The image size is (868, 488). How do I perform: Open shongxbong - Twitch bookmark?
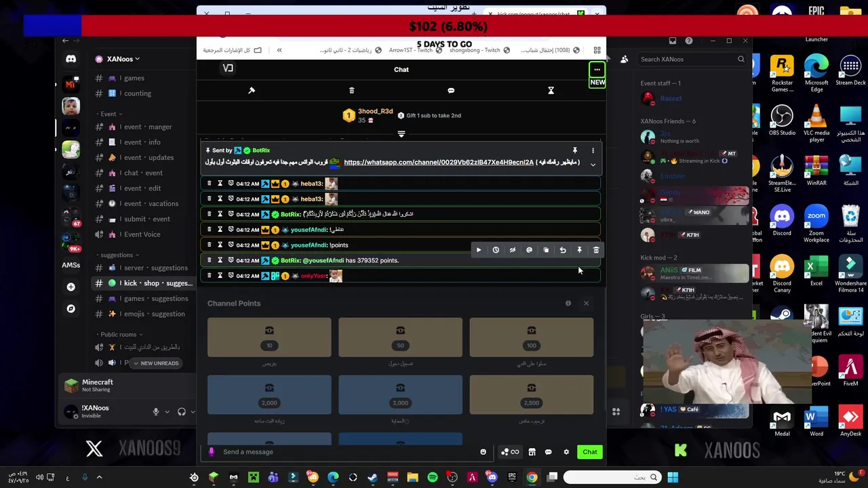pyautogui.click(x=479, y=50)
